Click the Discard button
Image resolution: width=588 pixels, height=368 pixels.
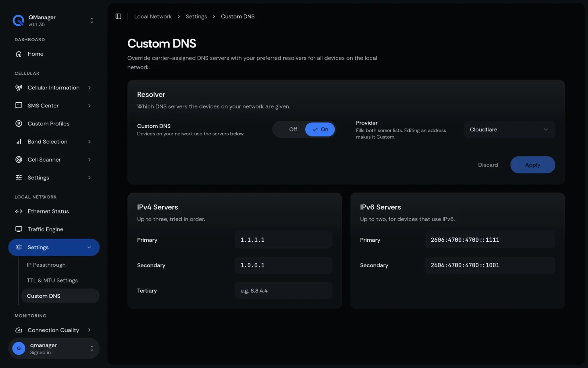point(488,165)
